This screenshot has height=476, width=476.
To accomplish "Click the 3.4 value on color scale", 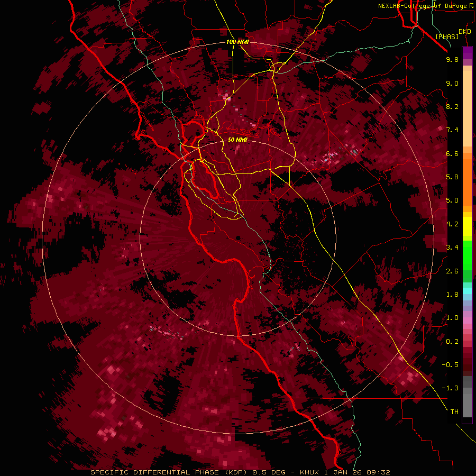I will (x=452, y=247).
